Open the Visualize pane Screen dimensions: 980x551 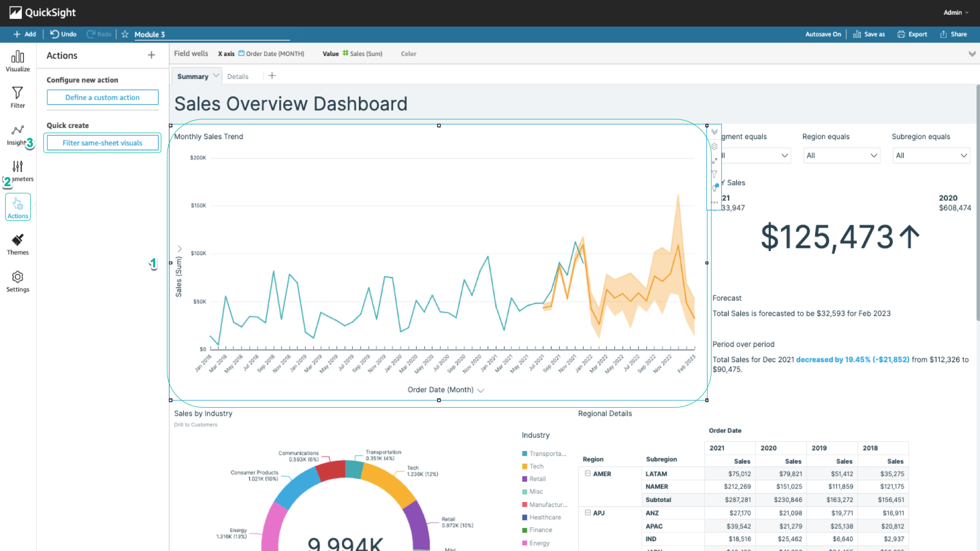pyautogui.click(x=18, y=61)
